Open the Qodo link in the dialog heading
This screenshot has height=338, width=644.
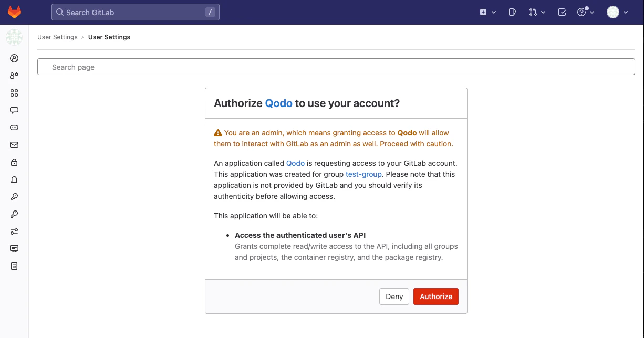tap(278, 103)
